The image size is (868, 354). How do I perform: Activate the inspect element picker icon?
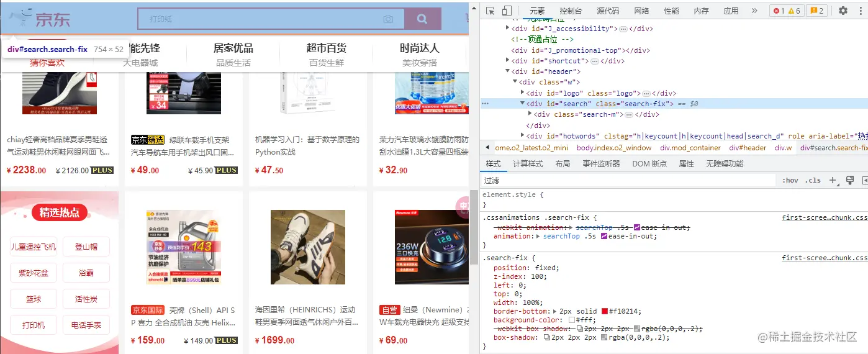491,11
